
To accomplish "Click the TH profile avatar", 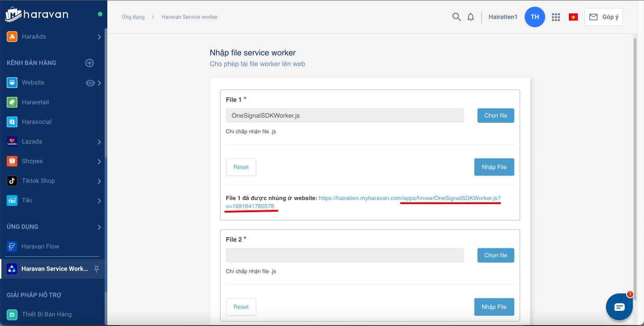I will 534,17.
